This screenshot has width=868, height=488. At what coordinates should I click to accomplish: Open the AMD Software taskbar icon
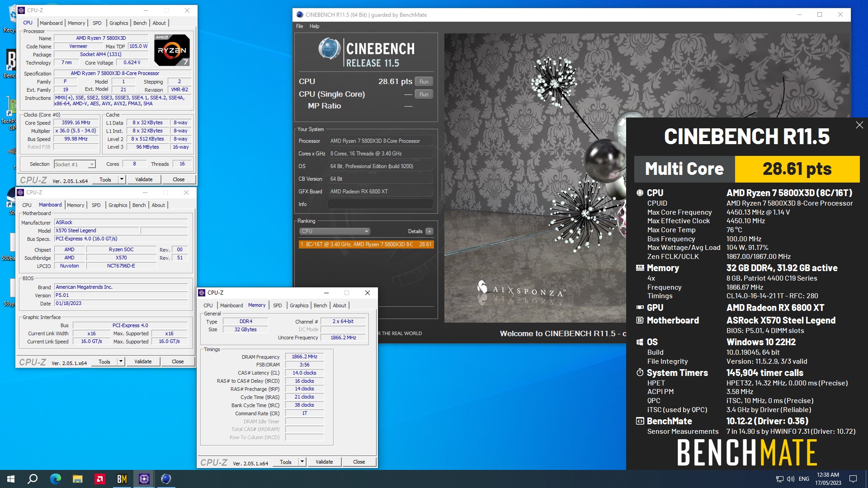(x=100, y=479)
